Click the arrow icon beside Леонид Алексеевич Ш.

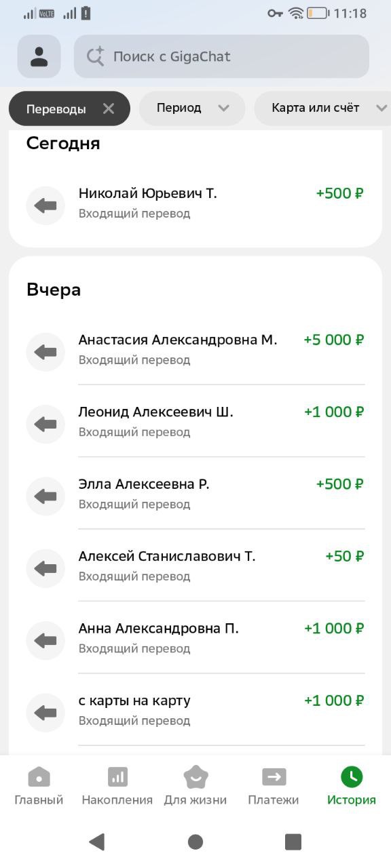tap(45, 425)
